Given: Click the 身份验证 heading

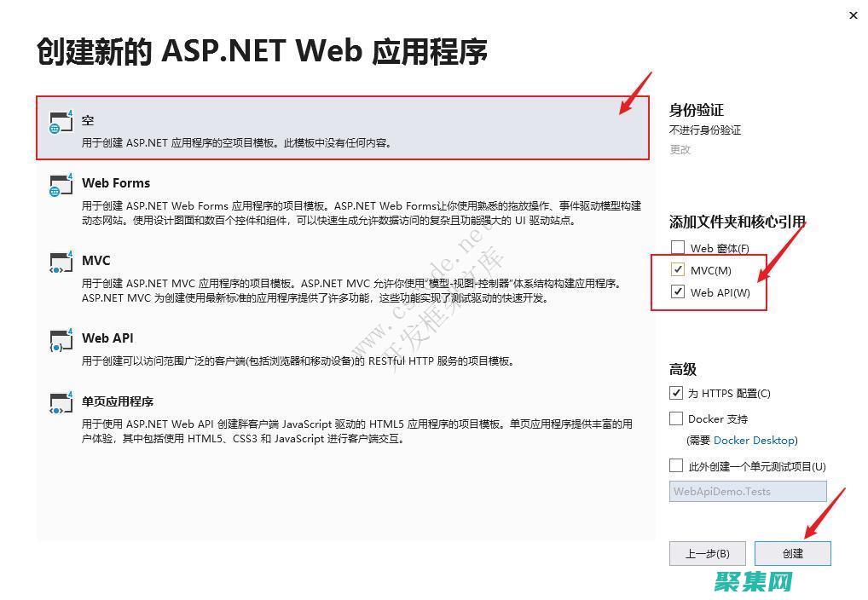Looking at the screenshot, I should [697, 110].
